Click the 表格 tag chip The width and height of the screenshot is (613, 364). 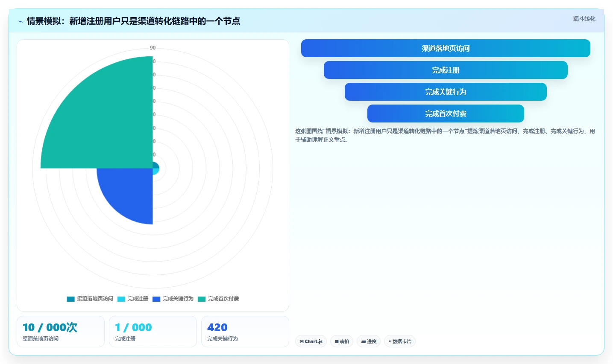[342, 341]
